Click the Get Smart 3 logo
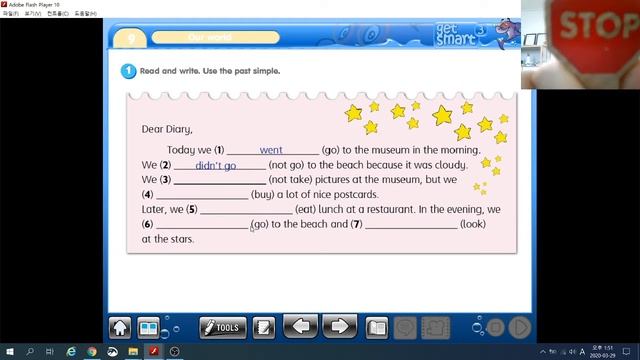 click(x=460, y=34)
